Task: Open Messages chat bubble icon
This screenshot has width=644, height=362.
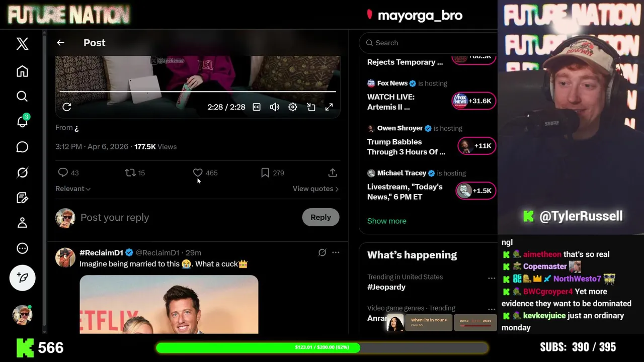Action: coord(22,147)
